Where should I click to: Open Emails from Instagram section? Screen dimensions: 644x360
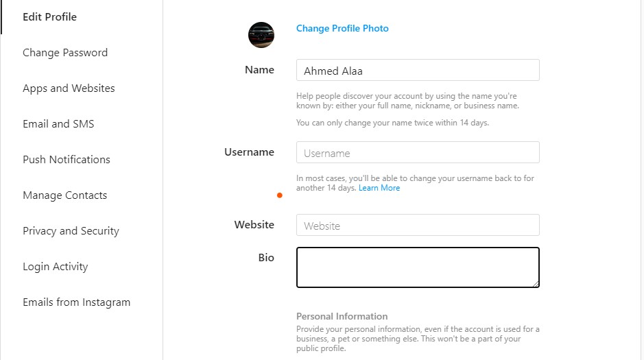click(76, 302)
